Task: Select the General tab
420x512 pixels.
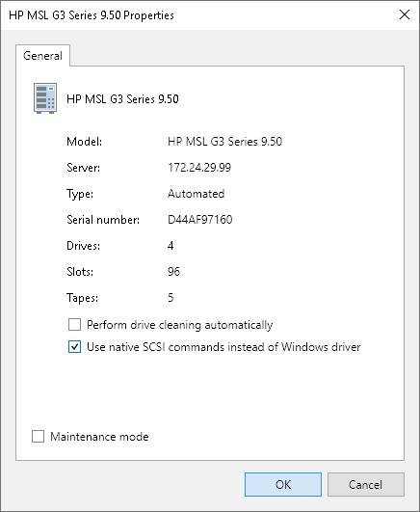Action: pyautogui.click(x=42, y=56)
